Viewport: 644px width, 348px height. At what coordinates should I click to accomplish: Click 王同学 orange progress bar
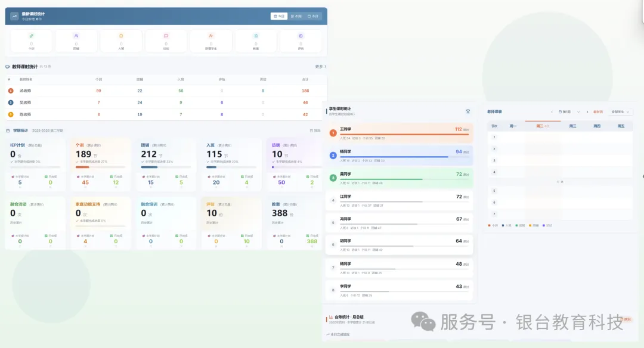(x=404, y=134)
